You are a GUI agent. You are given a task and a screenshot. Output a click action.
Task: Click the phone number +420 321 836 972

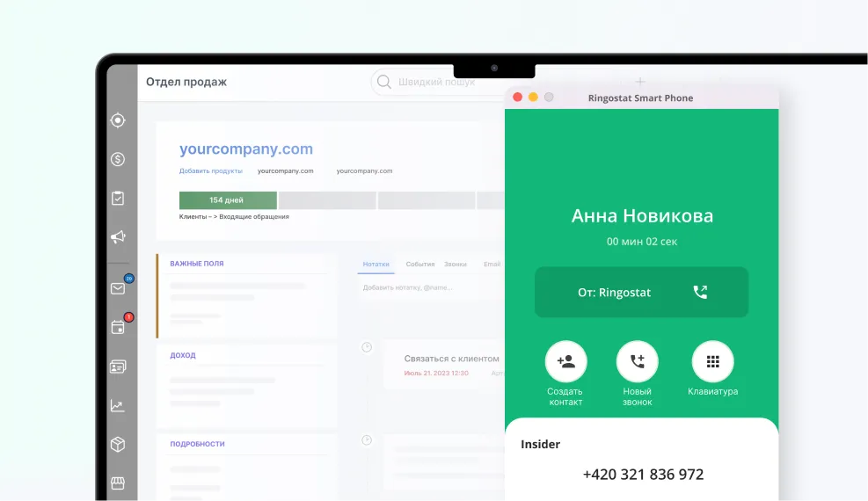643,475
